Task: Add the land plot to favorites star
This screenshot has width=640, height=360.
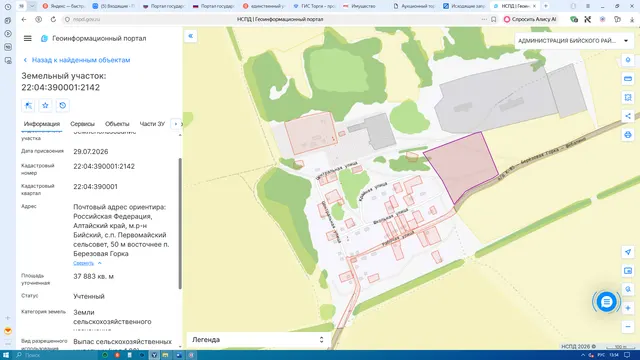Action: 45,105
